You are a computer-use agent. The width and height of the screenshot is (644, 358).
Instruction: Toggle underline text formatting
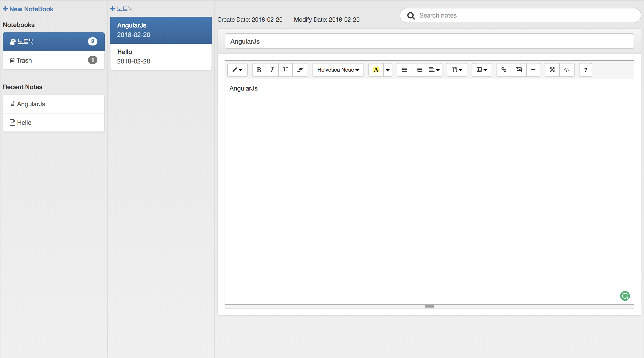pos(285,70)
